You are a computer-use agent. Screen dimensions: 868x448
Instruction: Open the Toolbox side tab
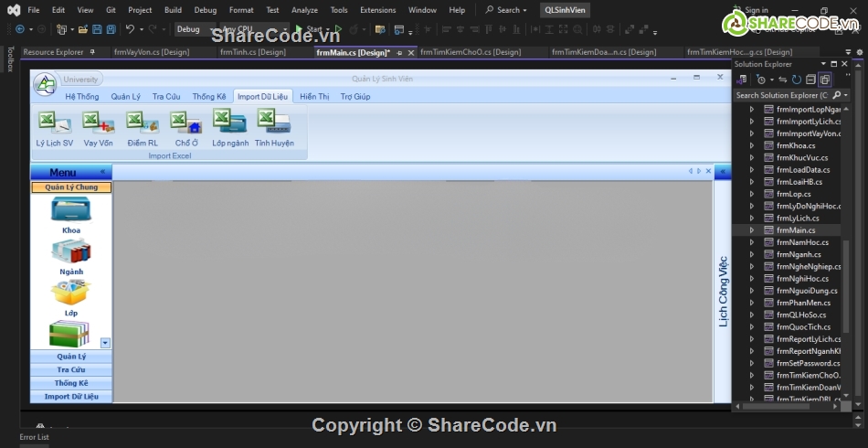coord(9,59)
